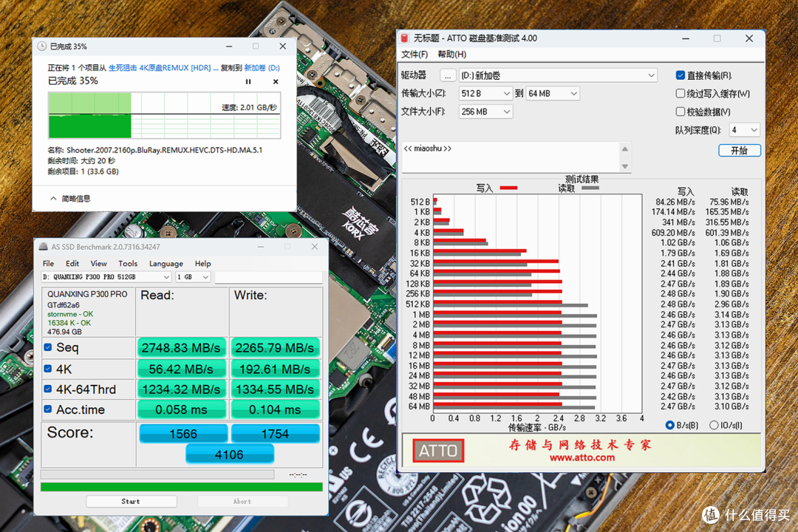Pause the file copy operation
This screenshot has height=532, width=798.
(x=248, y=81)
